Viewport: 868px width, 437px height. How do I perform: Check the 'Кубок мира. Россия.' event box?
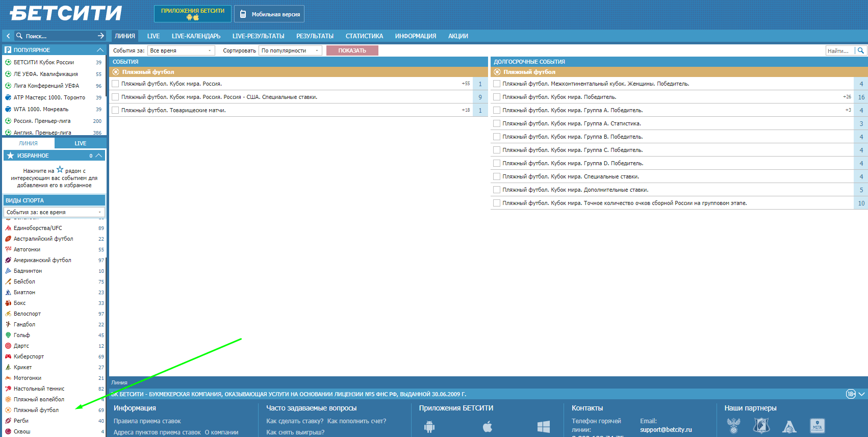pyautogui.click(x=115, y=84)
